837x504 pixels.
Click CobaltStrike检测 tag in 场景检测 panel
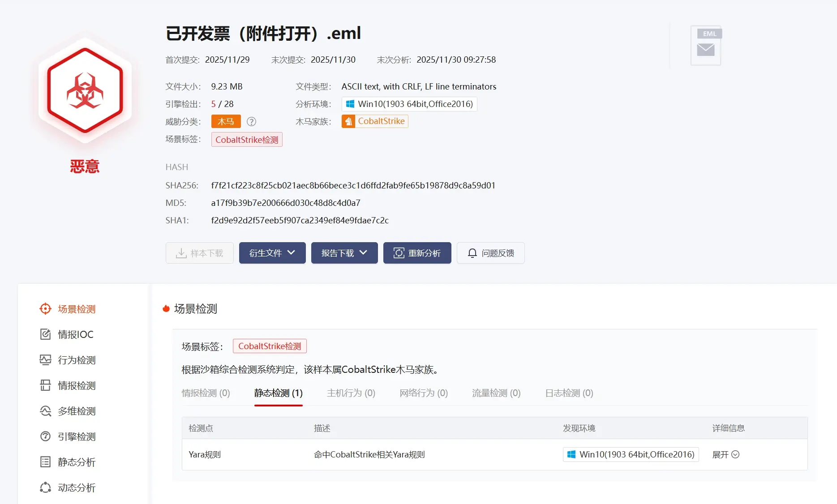coord(270,346)
